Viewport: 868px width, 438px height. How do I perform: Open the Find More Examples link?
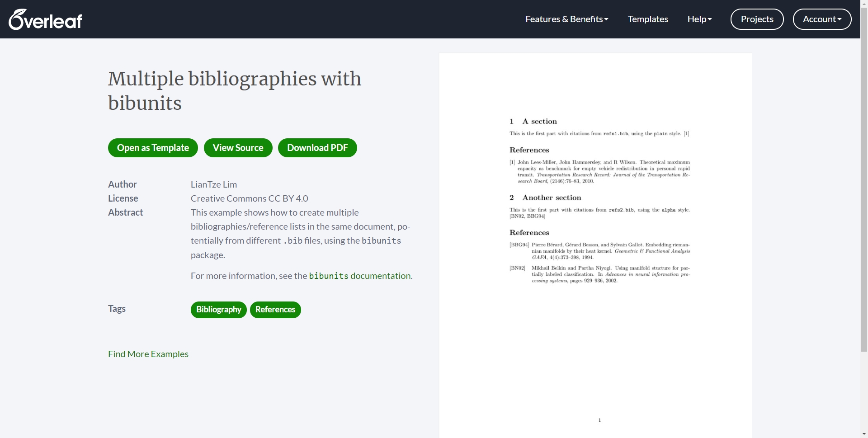(148, 354)
